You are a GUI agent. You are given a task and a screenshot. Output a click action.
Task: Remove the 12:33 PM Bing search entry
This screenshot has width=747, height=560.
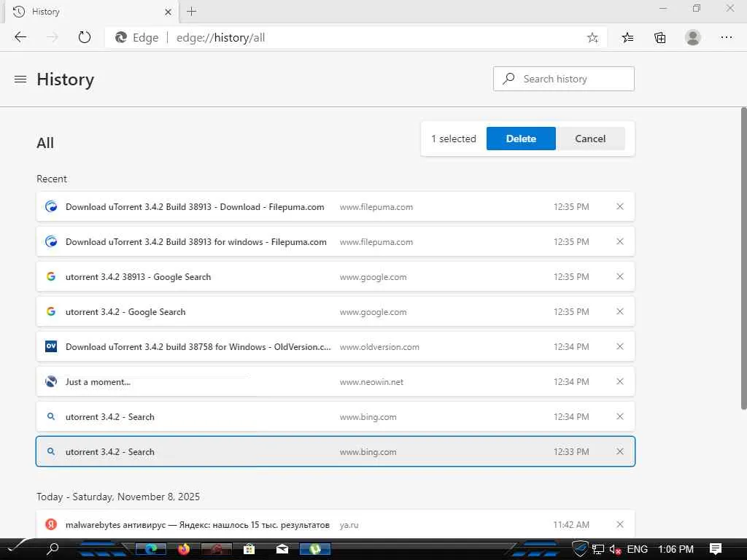pyautogui.click(x=620, y=451)
